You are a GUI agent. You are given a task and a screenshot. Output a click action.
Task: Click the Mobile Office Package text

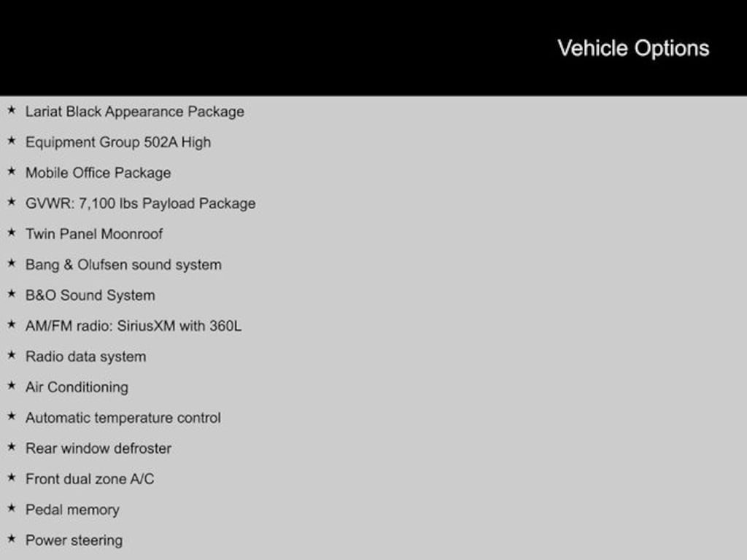coord(98,173)
